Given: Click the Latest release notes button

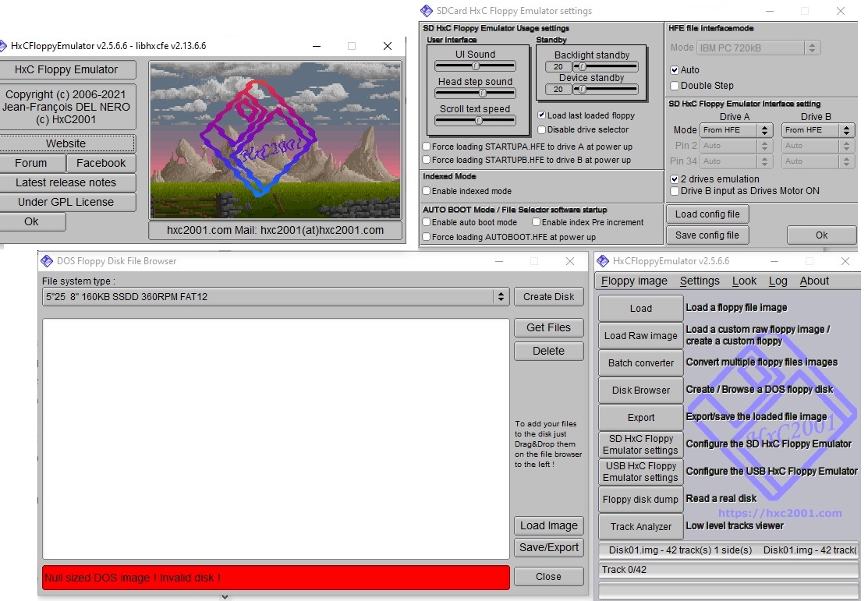Looking at the screenshot, I should pos(66,182).
